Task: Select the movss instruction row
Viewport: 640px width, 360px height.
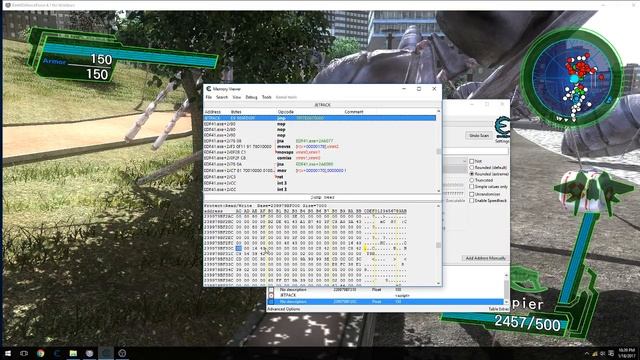Action: pos(320,147)
